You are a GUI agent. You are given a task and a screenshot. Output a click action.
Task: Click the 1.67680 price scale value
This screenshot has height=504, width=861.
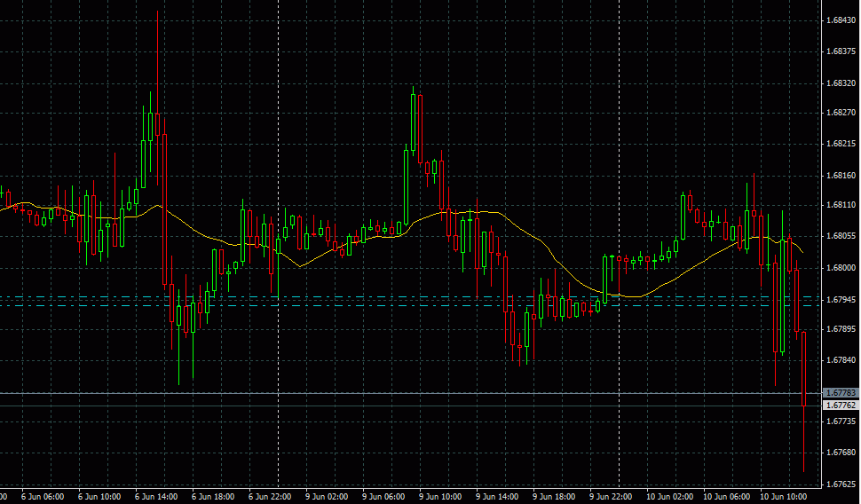tap(841, 453)
